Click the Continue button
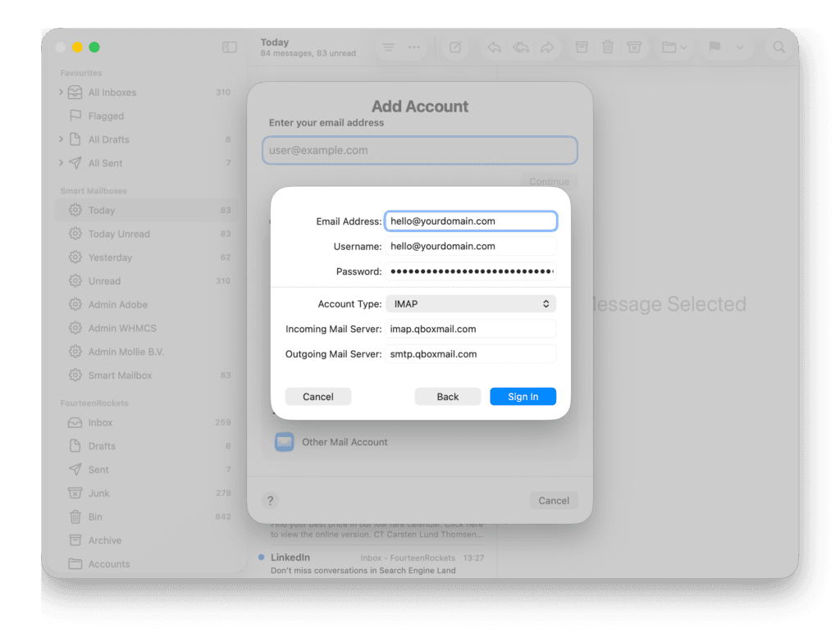 tap(549, 181)
